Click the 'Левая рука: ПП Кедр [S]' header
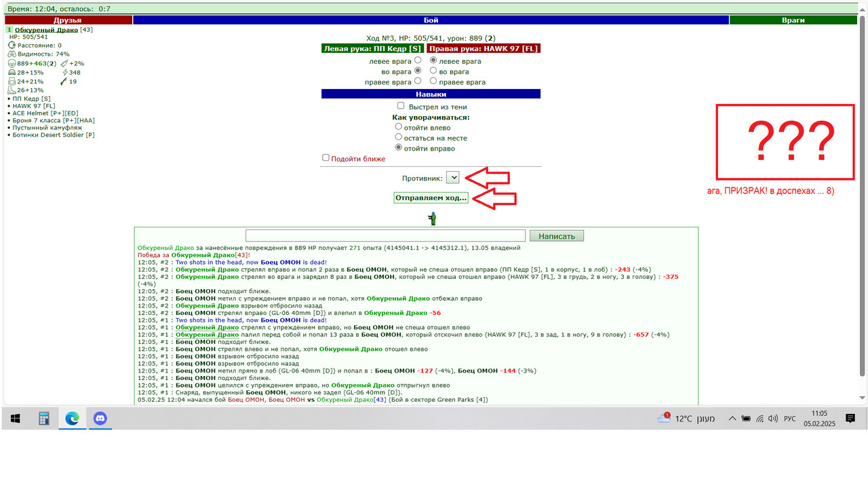Image resolution: width=868 pixels, height=488 pixels. click(373, 49)
